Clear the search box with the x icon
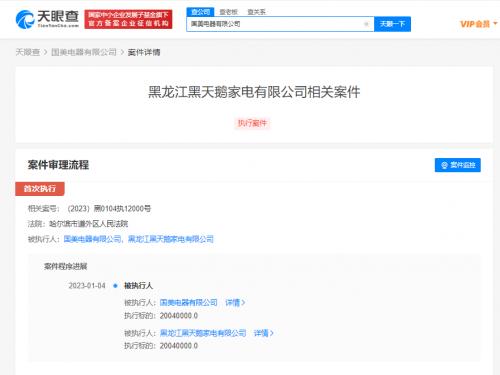 pyautogui.click(x=366, y=24)
